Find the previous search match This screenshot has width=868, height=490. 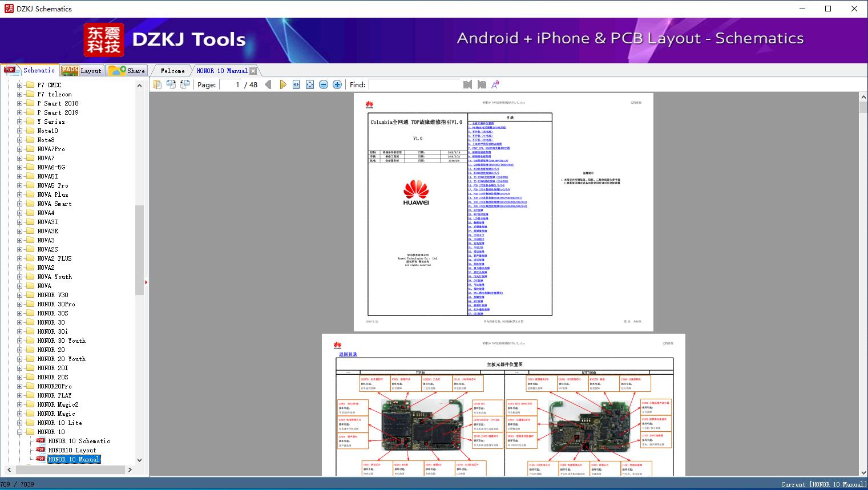pyautogui.click(x=468, y=84)
